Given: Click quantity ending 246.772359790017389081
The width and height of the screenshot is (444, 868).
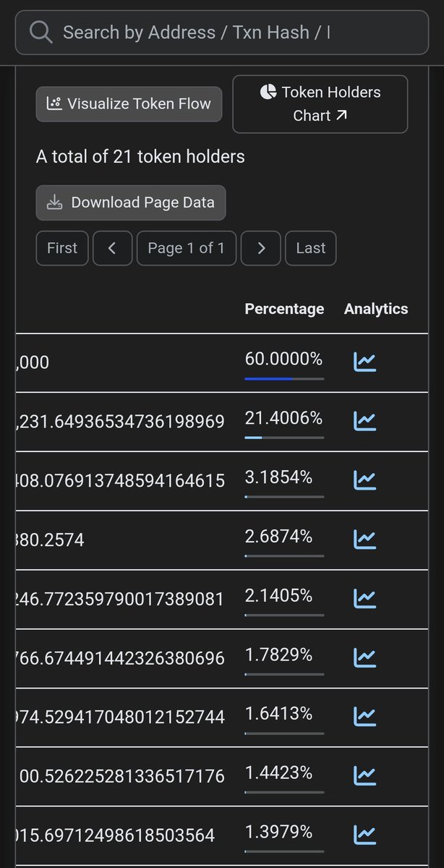Looking at the screenshot, I should coord(120,599).
